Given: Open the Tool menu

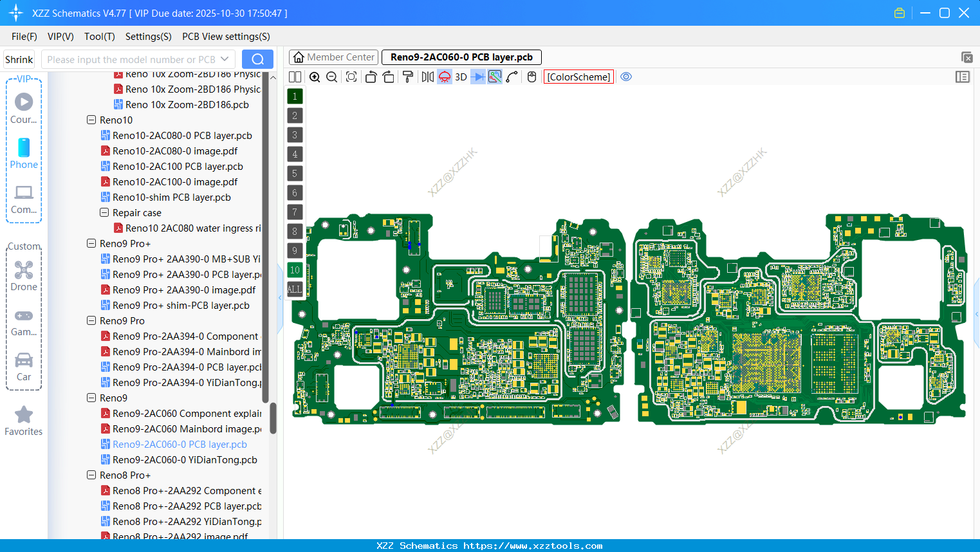Looking at the screenshot, I should pos(99,37).
